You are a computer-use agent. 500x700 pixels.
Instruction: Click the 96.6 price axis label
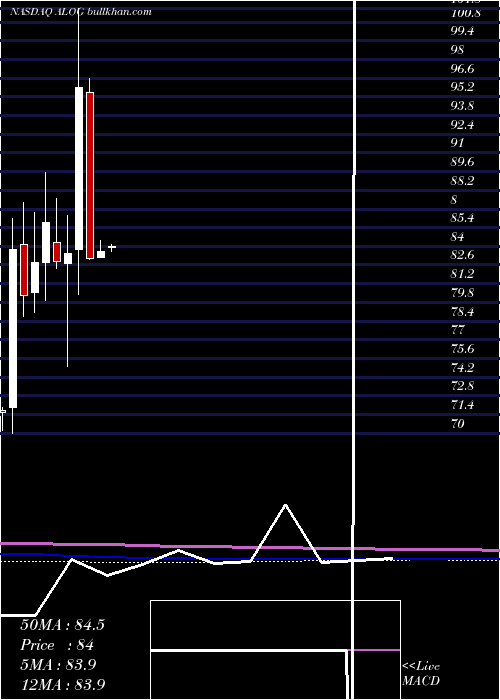click(x=462, y=69)
